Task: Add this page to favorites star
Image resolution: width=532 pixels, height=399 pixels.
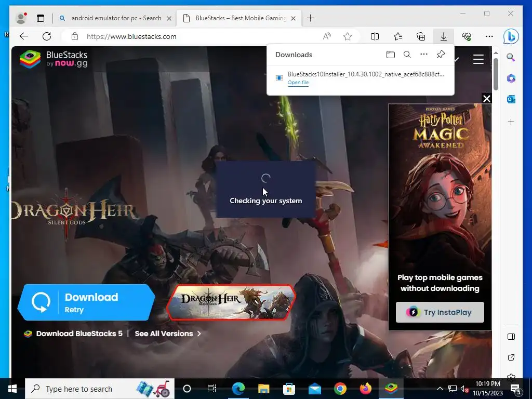Action: point(348,36)
